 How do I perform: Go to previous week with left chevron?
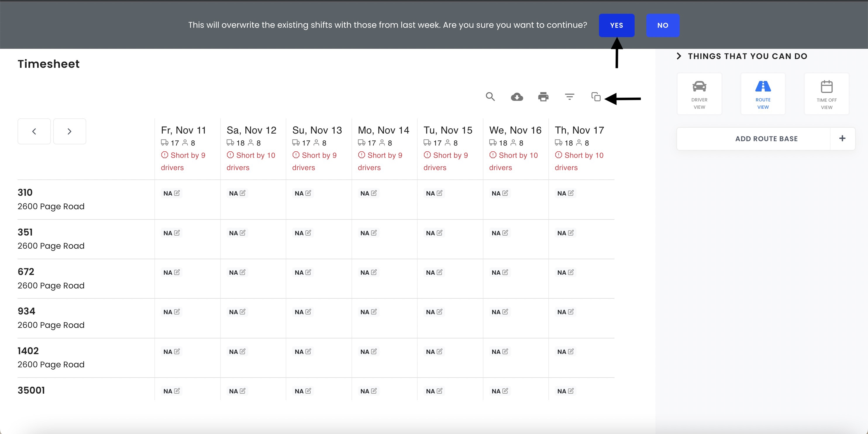coord(34,131)
